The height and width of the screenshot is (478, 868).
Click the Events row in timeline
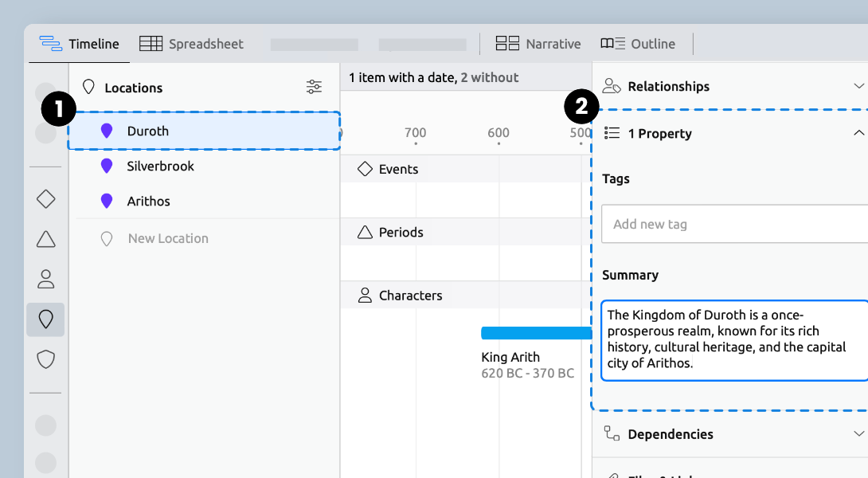tap(466, 169)
